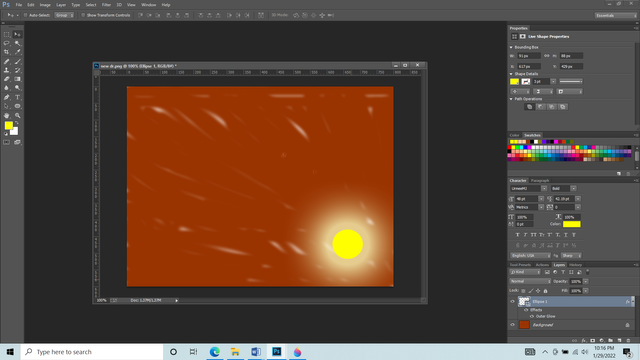Toggle the layer filter on/off switch
This screenshot has width=640, height=360.
(588, 272)
